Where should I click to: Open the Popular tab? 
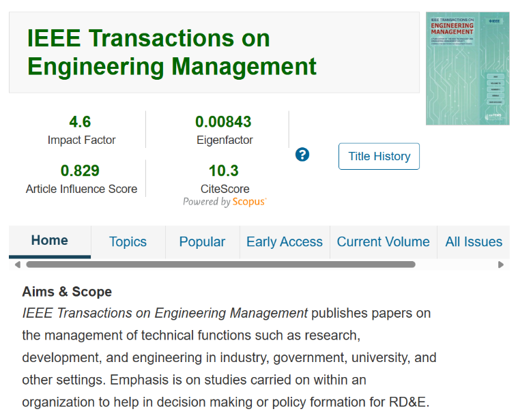[x=202, y=242]
